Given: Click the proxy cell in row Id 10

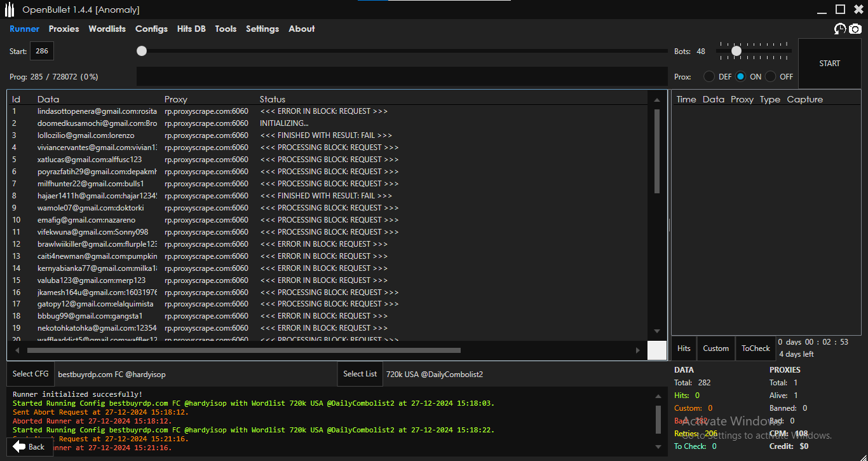Looking at the screenshot, I should pos(207,220).
